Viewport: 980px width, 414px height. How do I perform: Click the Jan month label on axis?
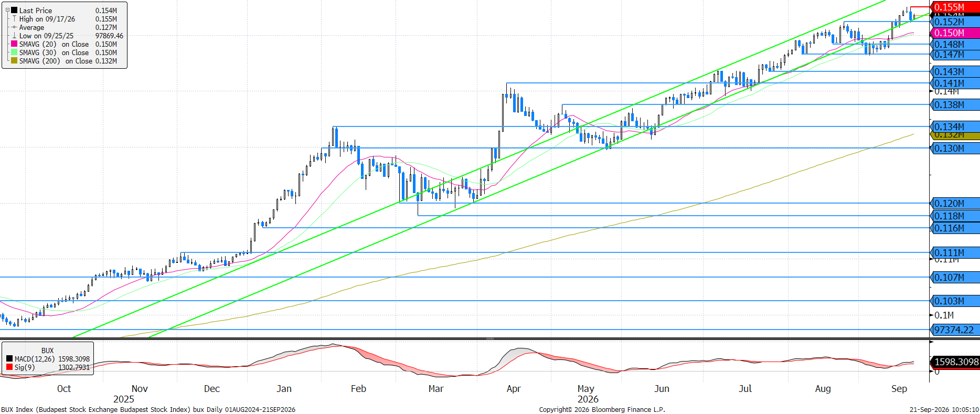pyautogui.click(x=284, y=389)
